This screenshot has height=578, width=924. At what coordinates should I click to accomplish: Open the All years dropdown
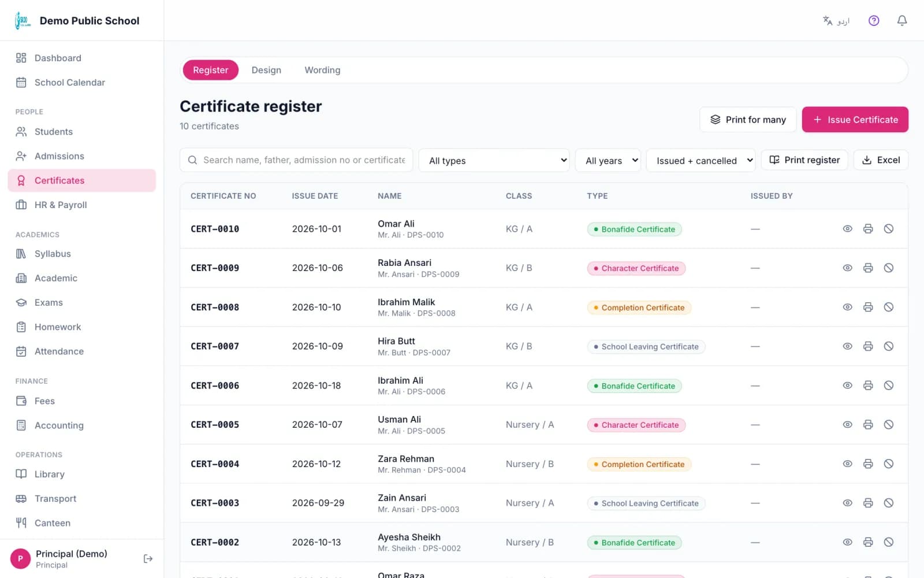click(x=608, y=160)
